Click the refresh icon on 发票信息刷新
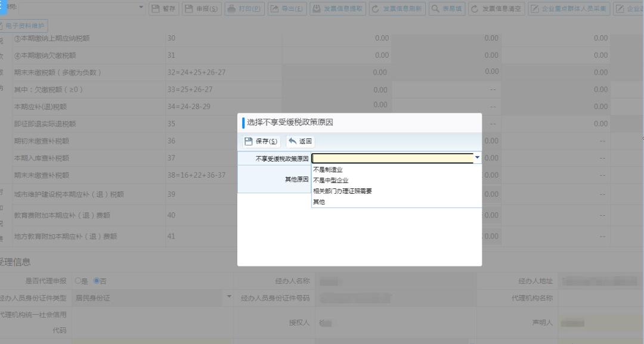 point(376,8)
